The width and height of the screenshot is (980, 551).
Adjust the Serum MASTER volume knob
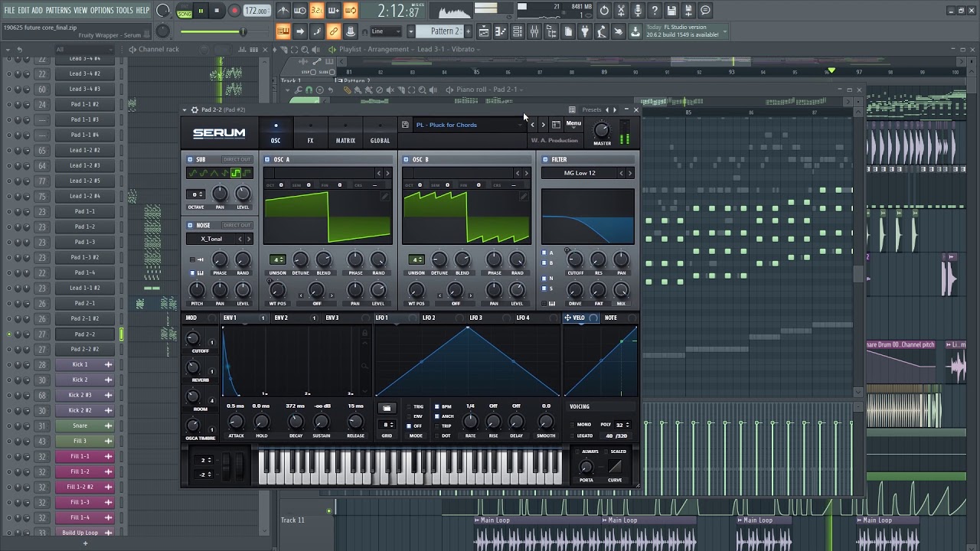click(602, 130)
